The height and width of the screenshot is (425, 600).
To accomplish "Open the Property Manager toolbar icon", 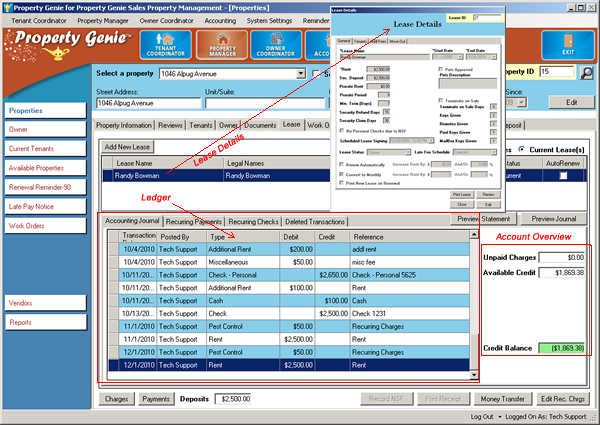I will click(x=222, y=45).
